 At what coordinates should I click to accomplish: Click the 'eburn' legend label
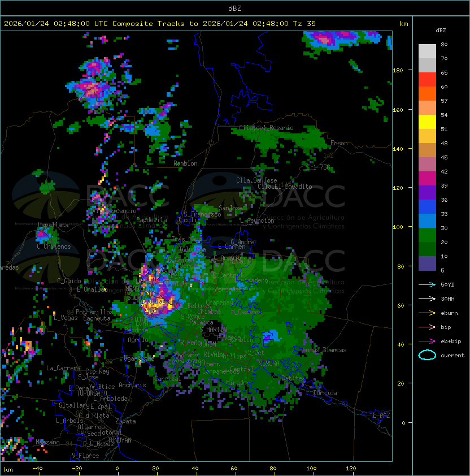pos(449,313)
